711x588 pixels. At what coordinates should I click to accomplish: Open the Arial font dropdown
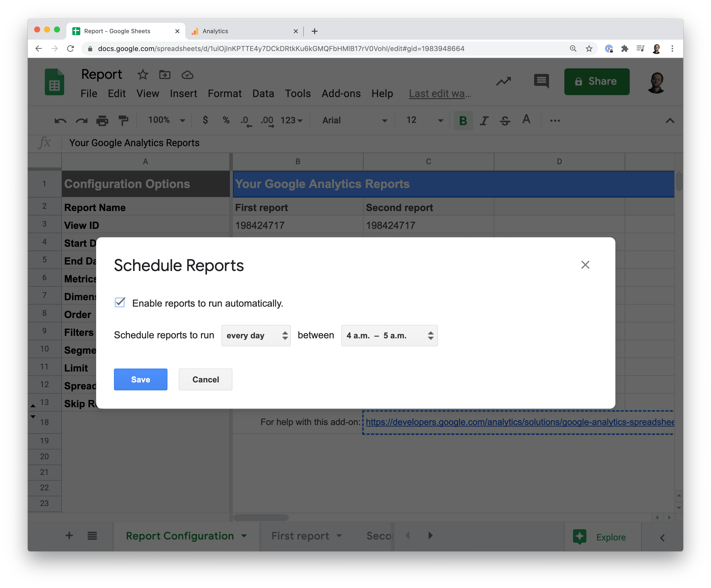(x=354, y=121)
